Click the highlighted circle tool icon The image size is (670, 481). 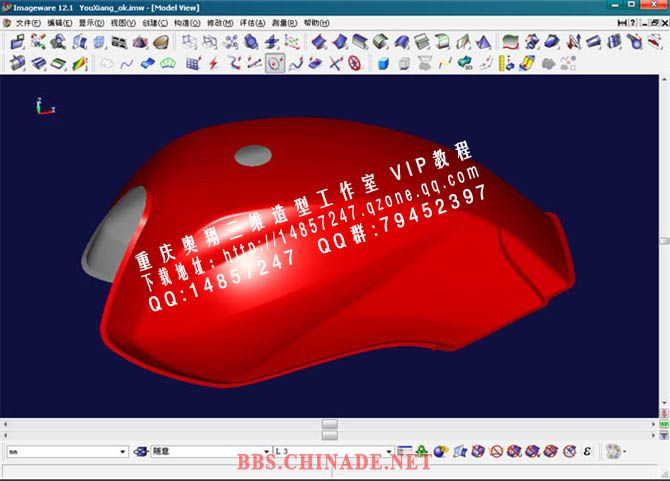(275, 64)
